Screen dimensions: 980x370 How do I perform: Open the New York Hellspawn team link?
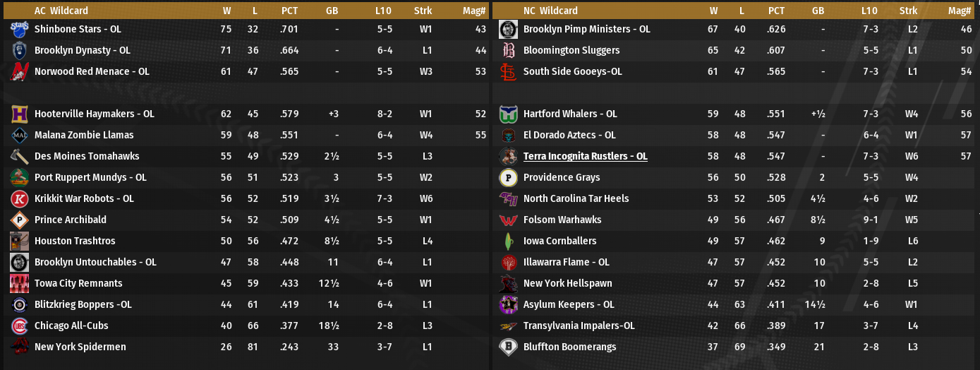[567, 283]
